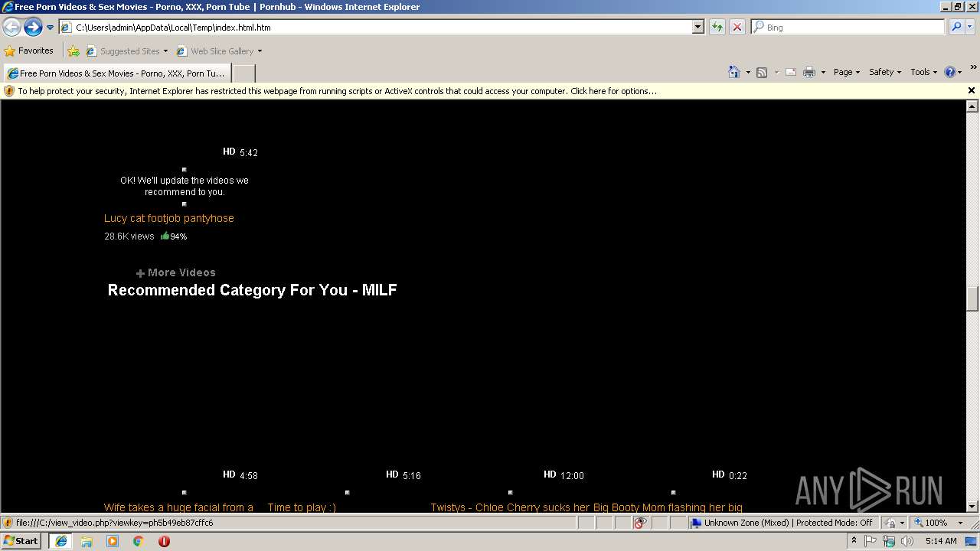Click the pop-up blocker status icon
Image resolution: width=980 pixels, height=551 pixels.
pyautogui.click(x=640, y=523)
